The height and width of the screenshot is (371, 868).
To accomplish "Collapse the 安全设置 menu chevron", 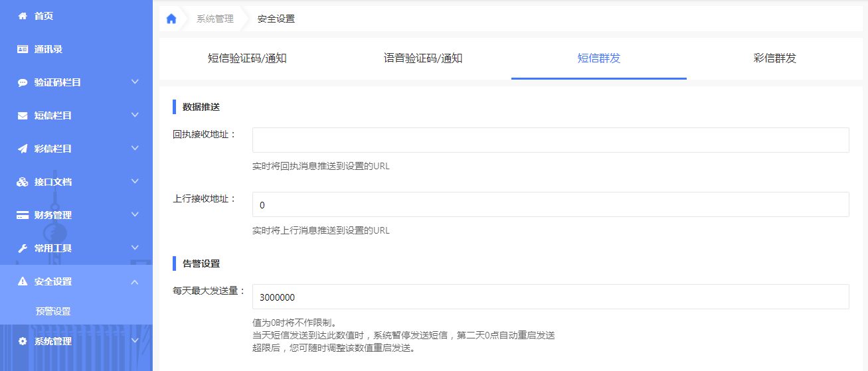I will tap(135, 281).
